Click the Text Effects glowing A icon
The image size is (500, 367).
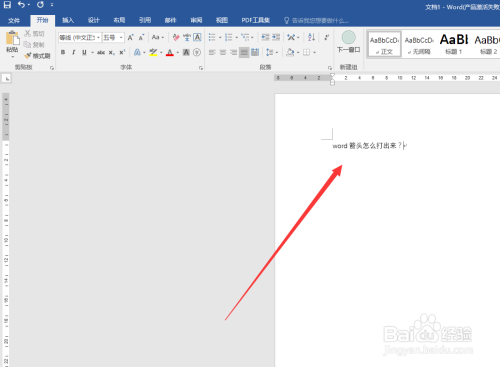pos(137,52)
